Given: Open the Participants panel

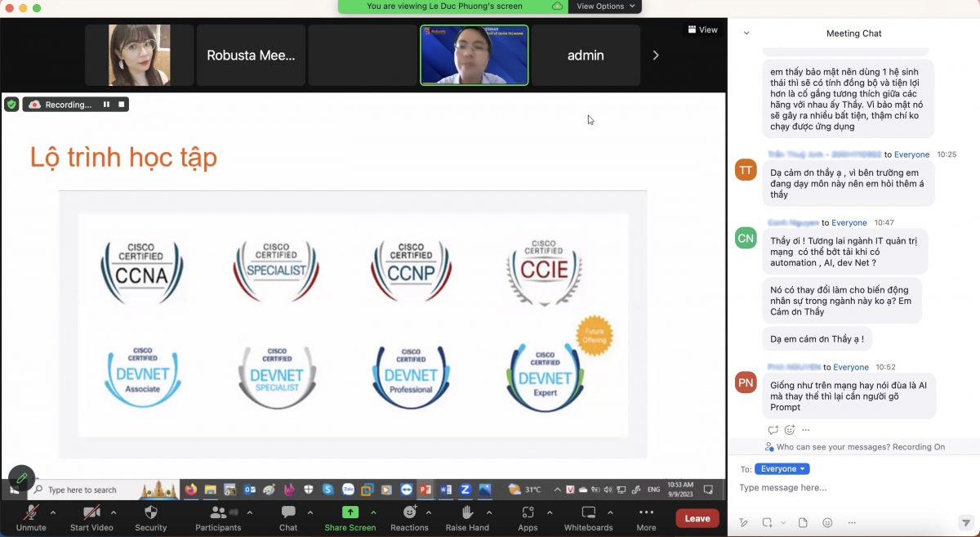Looking at the screenshot, I should [218, 517].
